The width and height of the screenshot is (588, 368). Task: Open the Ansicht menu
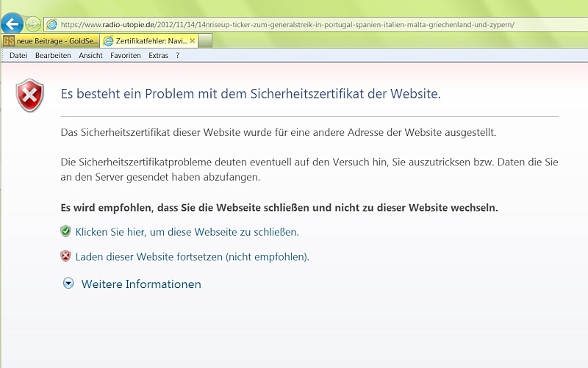[90, 56]
